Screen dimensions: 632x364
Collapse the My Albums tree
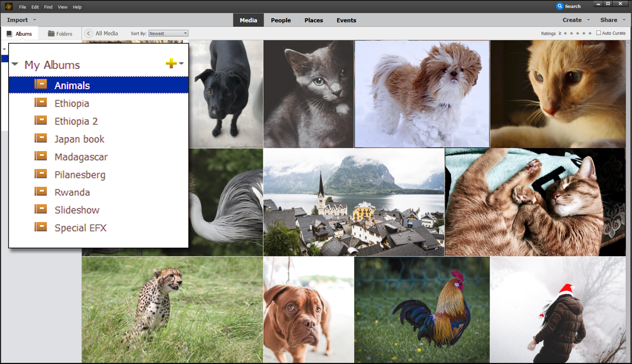coord(15,64)
